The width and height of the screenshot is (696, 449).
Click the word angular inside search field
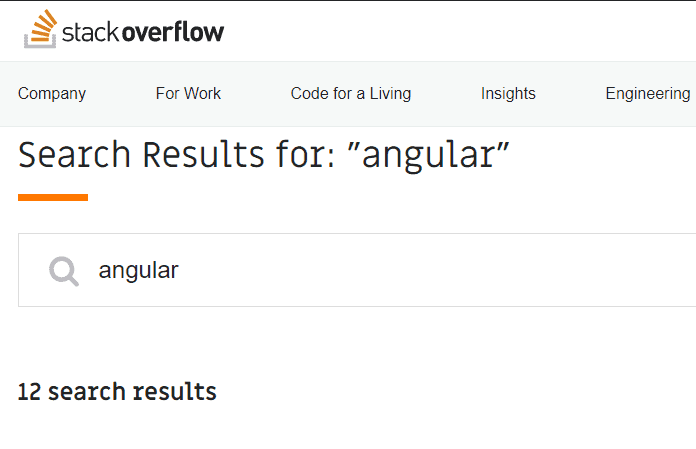[138, 271]
